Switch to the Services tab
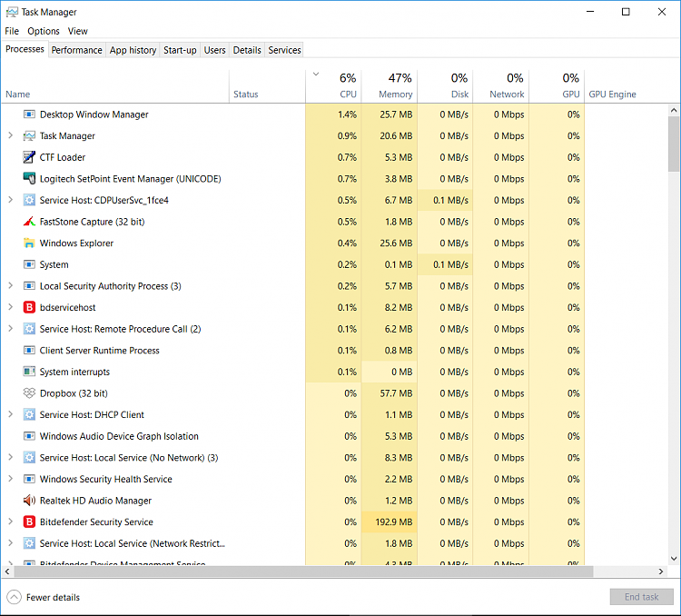Screen dimensions: 681x616 tap(284, 50)
